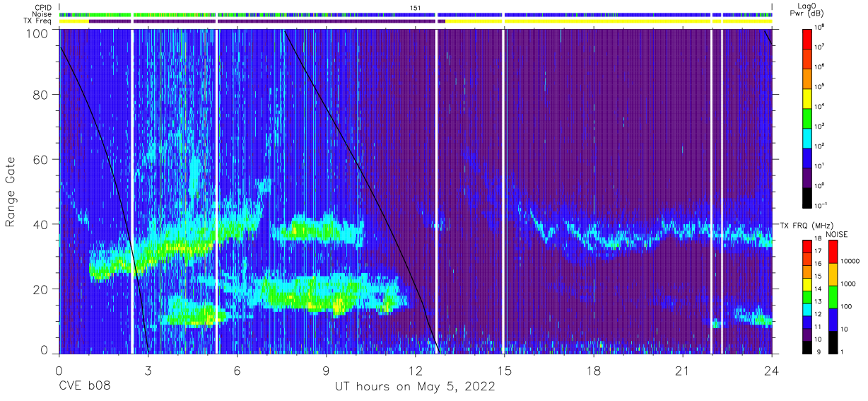Click the 'Noise' row label at top left
Viewport: 868px width, 401px height.
click(42, 14)
